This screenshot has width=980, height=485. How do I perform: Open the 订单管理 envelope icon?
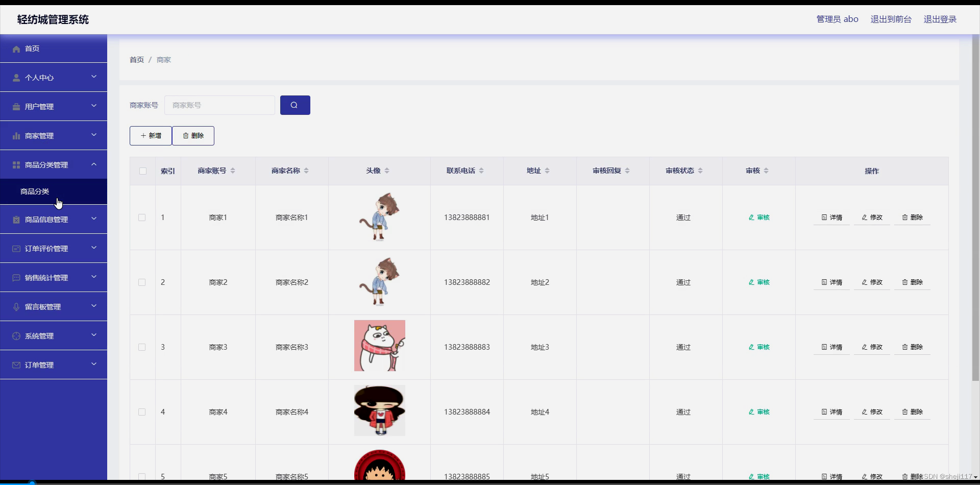tap(16, 365)
